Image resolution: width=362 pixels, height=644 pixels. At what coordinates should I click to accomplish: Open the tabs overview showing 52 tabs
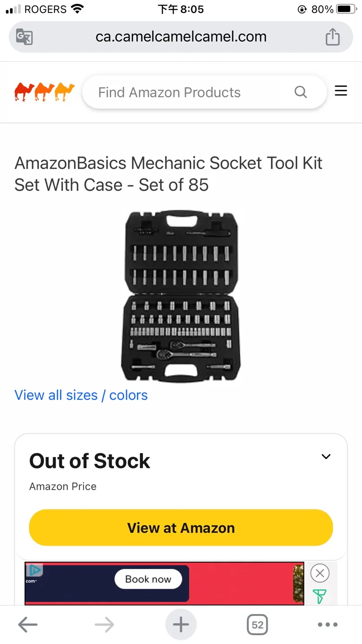coord(257,624)
